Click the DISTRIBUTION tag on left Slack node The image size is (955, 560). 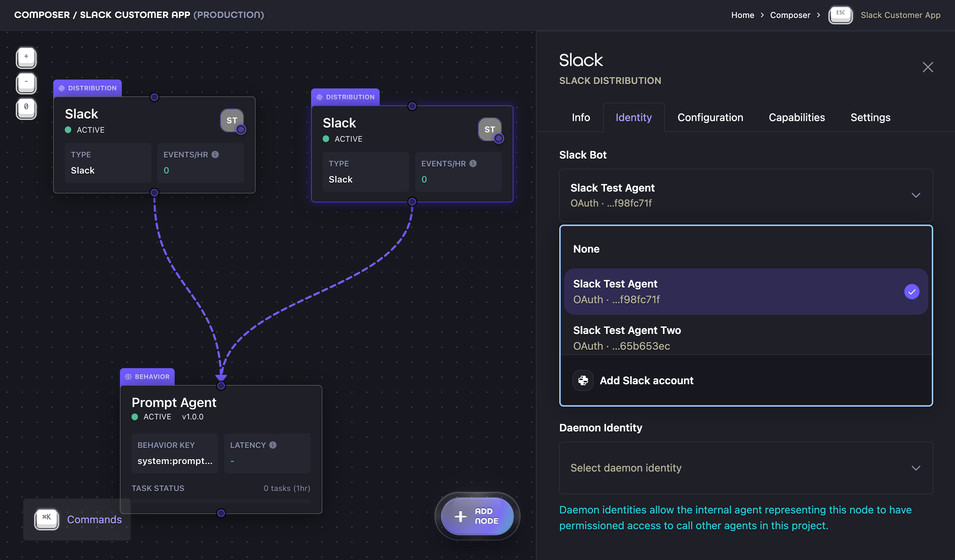88,88
